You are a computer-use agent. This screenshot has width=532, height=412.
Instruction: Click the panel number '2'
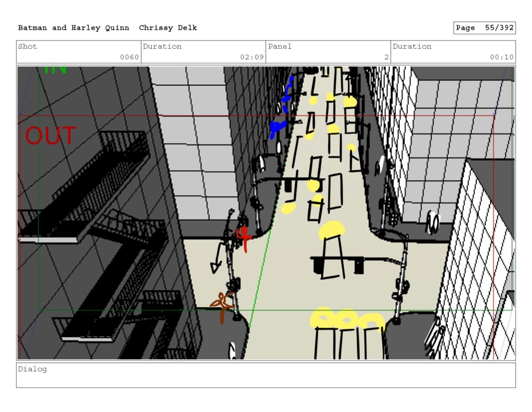pos(387,57)
